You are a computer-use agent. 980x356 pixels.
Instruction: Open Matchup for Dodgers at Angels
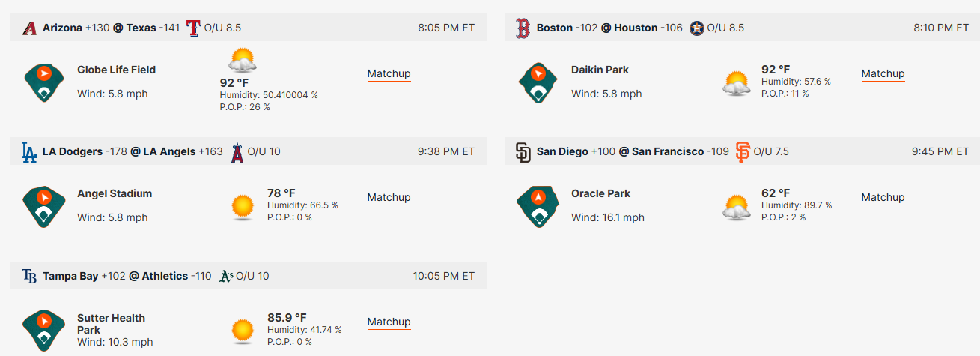[x=389, y=197]
